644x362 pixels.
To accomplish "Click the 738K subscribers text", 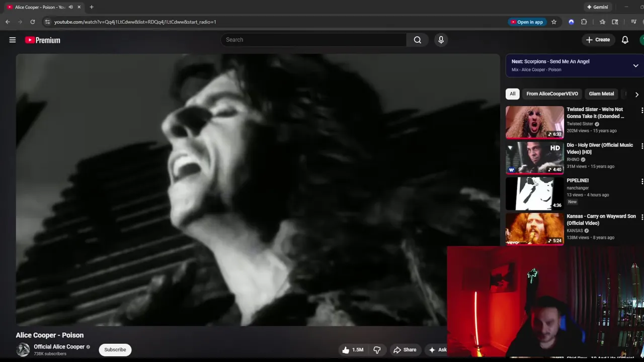I will (50, 354).
